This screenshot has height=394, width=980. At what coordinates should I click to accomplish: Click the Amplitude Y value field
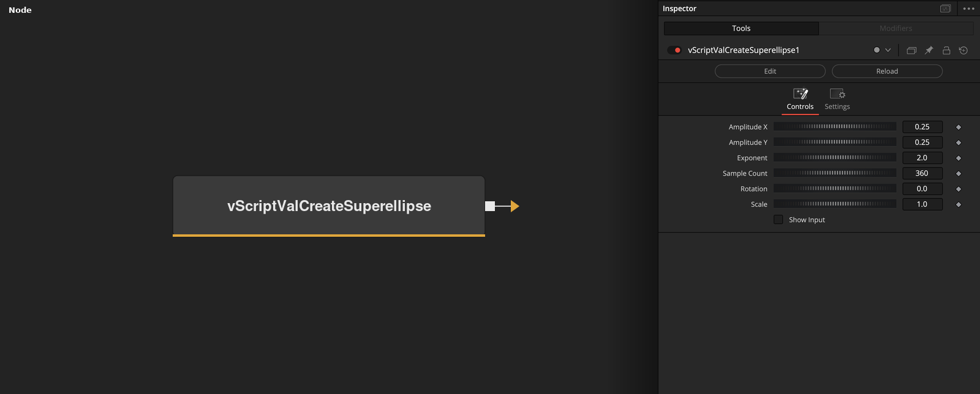[922, 142]
